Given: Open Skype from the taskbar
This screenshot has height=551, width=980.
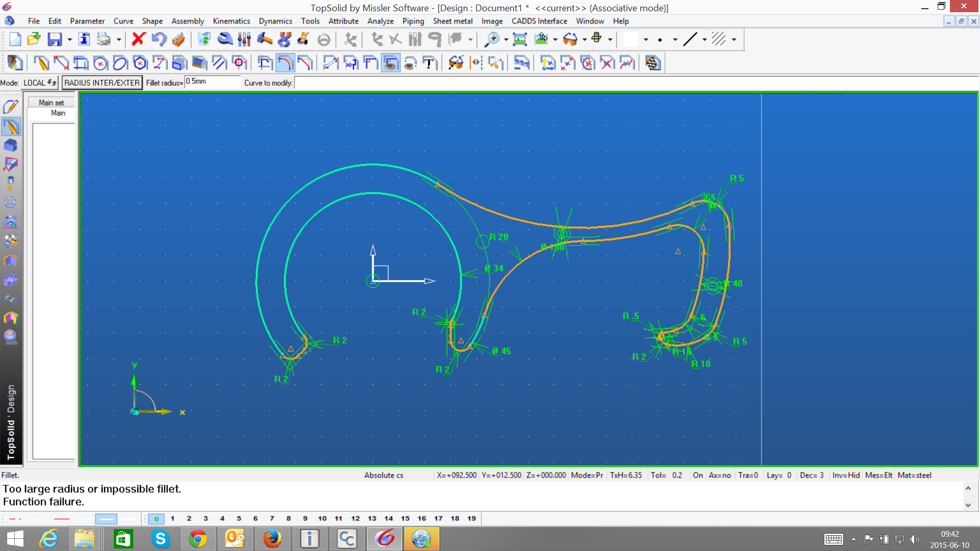Looking at the screenshot, I should pyautogui.click(x=160, y=539).
